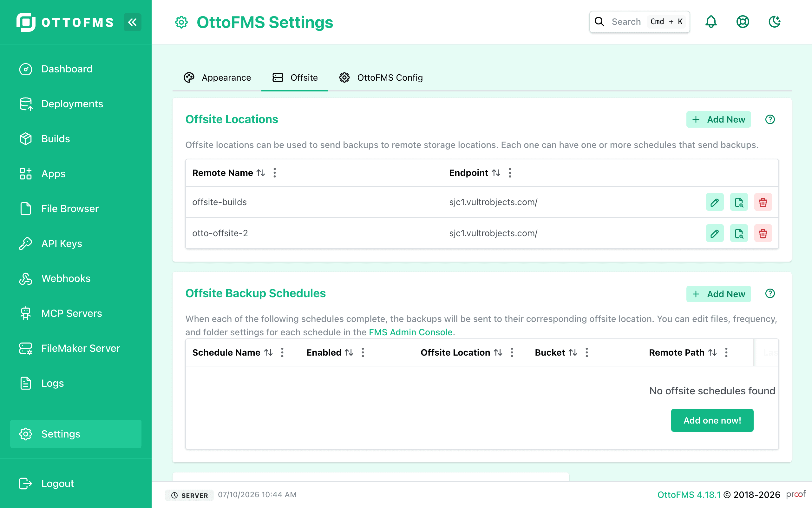Open the Builds page
Viewport: 812px width, 508px height.
[x=76, y=139]
